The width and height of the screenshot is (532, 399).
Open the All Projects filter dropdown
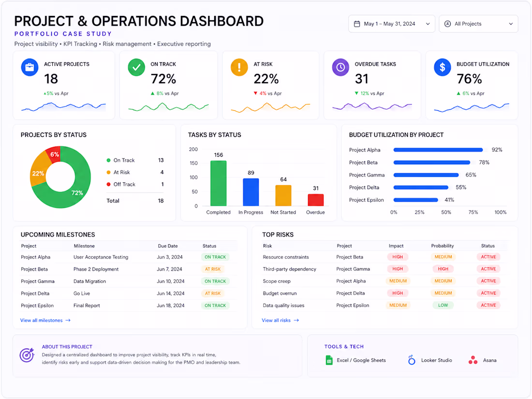(x=478, y=24)
